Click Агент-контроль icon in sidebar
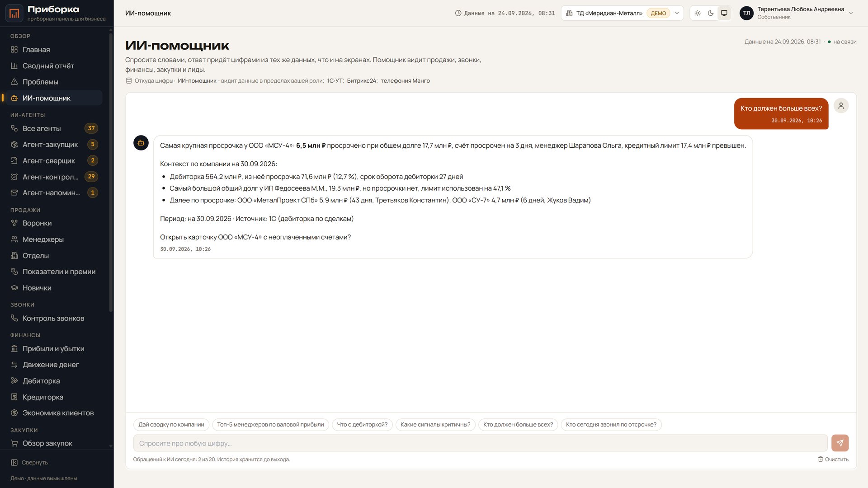 tap(14, 177)
